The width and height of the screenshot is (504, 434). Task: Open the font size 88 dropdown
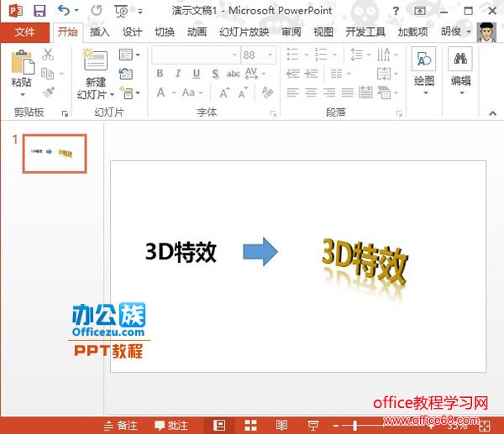tap(270, 55)
